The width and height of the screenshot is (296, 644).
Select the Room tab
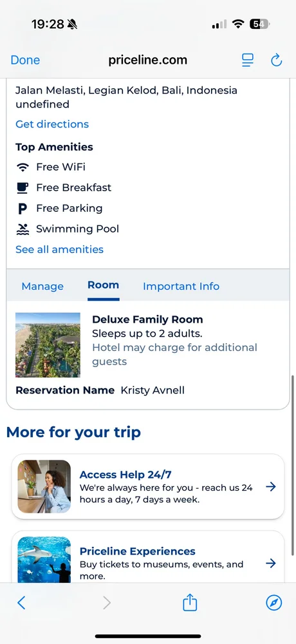coord(104,285)
